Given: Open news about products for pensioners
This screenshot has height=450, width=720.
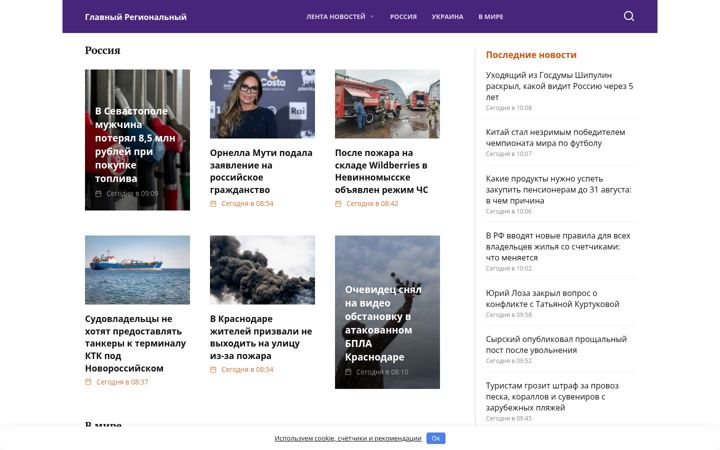Looking at the screenshot, I should tap(558, 189).
